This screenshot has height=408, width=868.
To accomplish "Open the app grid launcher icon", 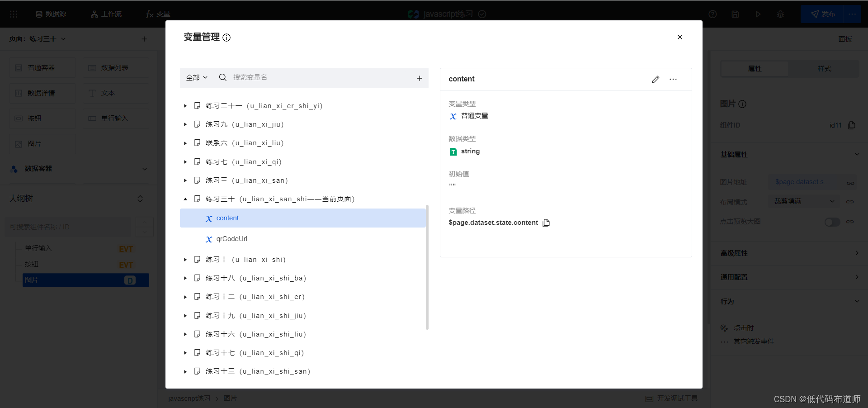I will pyautogui.click(x=14, y=14).
